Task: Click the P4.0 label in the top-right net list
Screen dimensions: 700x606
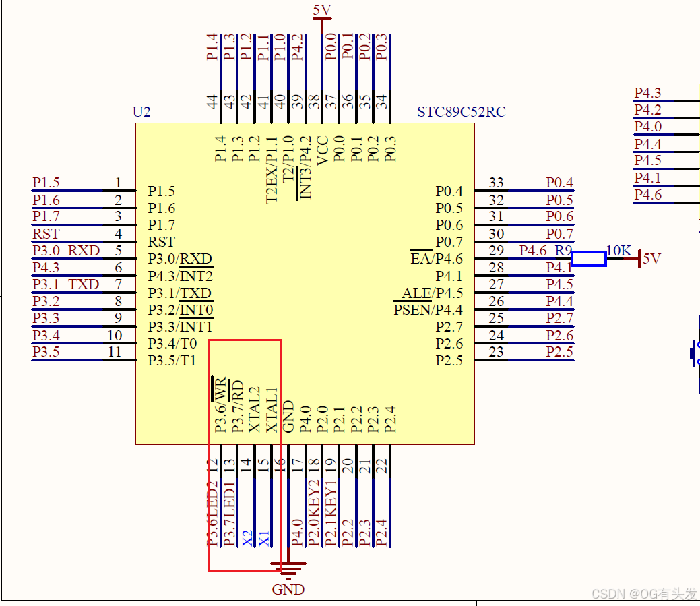Action: (x=648, y=127)
